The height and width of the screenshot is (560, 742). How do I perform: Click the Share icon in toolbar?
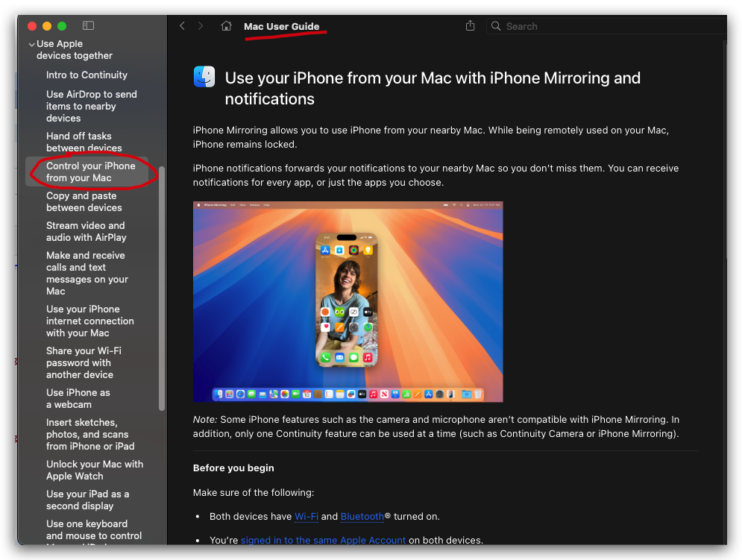coord(470,25)
